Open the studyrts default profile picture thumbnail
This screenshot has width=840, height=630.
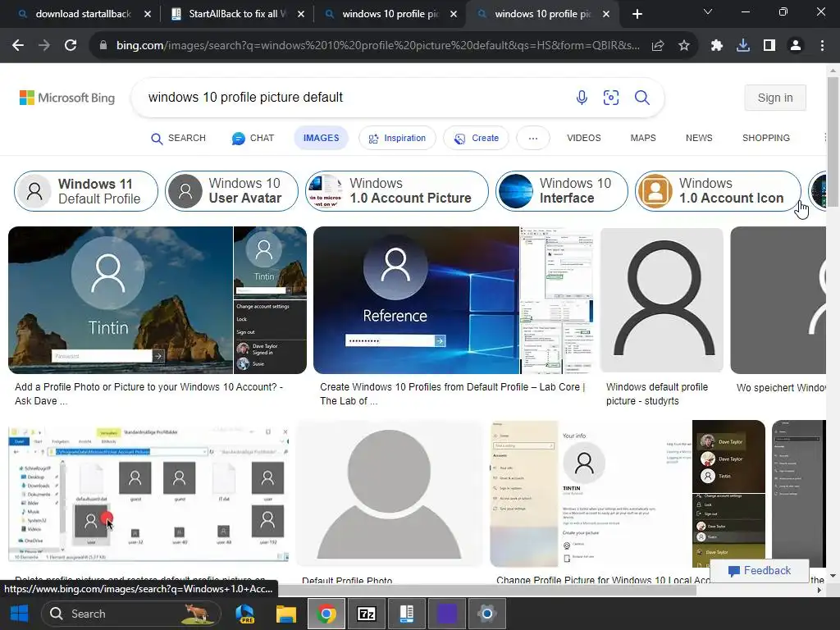click(x=662, y=300)
